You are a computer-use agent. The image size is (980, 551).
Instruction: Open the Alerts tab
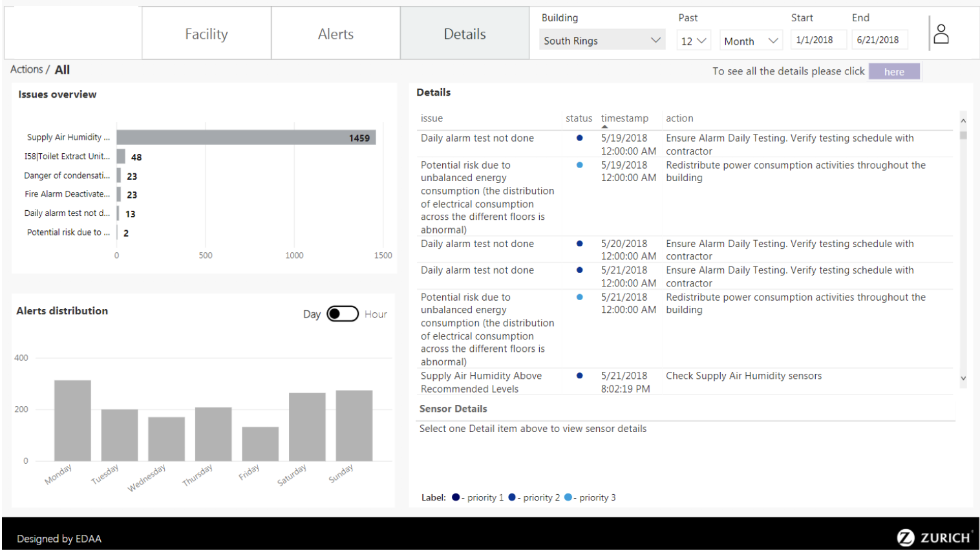coord(336,34)
